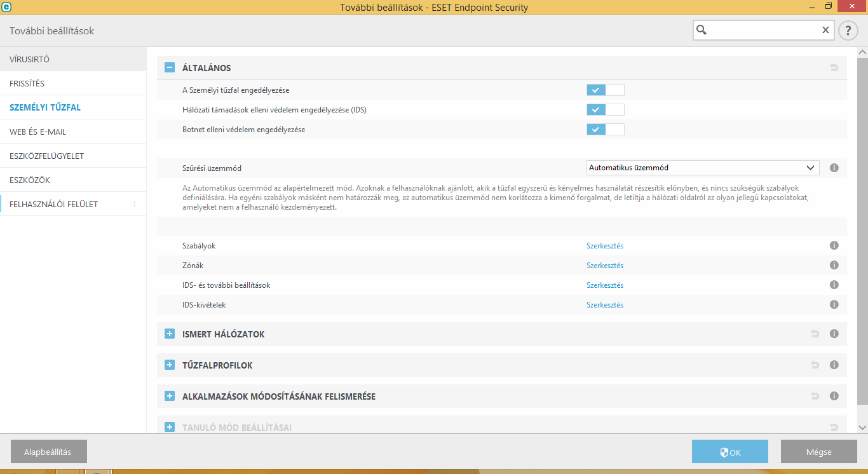Screen dimensions: 868x474
Task: Show info for ALKALMAZÁSOK MÓDOSÍTÁSÁNAK FELISMERÉSE
Action: (x=834, y=396)
